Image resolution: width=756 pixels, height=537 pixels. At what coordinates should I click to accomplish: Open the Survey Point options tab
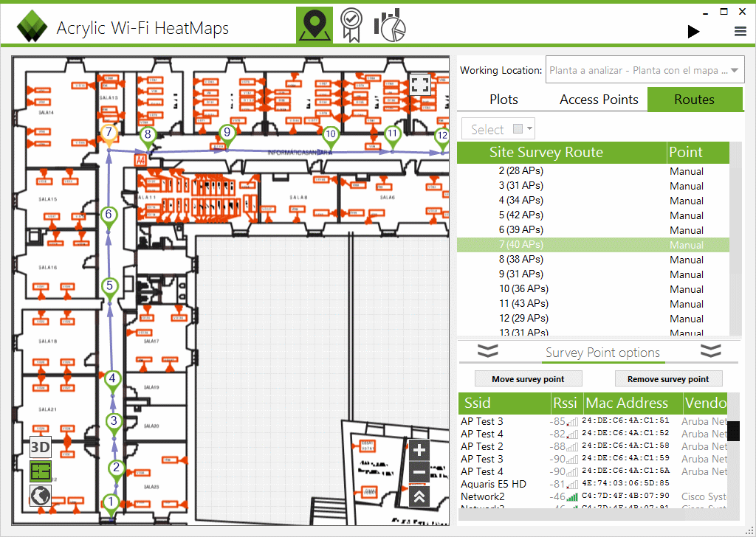[602, 353]
